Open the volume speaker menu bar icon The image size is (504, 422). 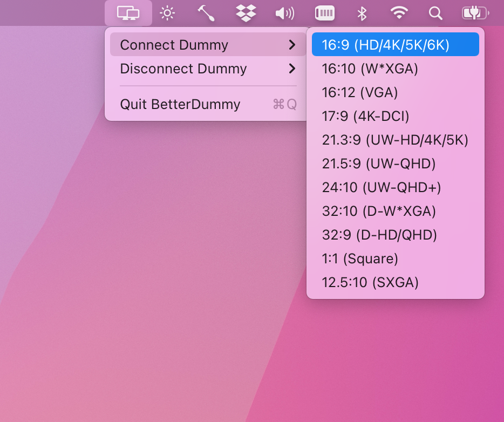pyautogui.click(x=285, y=13)
